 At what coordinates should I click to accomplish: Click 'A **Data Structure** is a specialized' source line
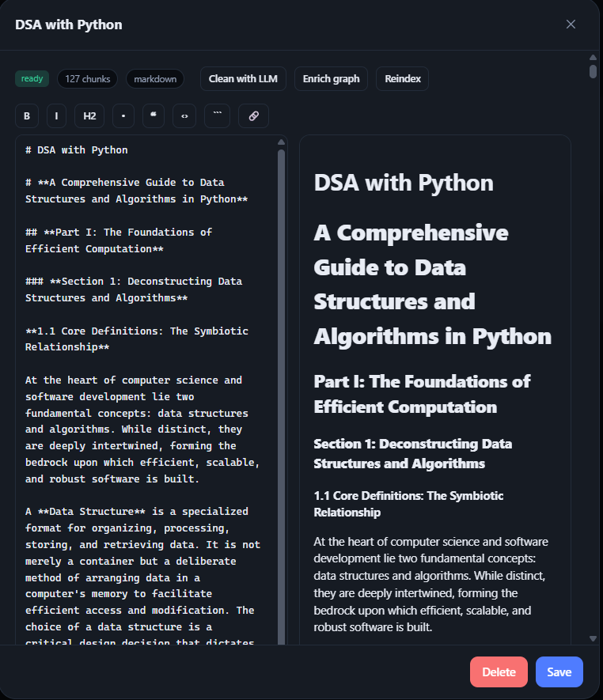pyautogui.click(x=137, y=512)
